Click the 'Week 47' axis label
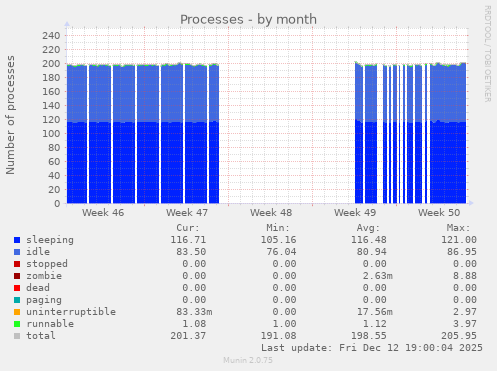Screen dimensions: 497x371 [x=187, y=213]
